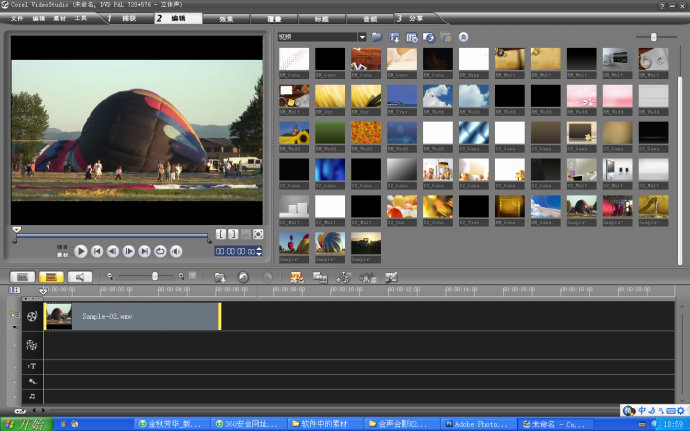Click the Mark-in bracket button
The height and width of the screenshot is (431, 690).
tap(221, 234)
